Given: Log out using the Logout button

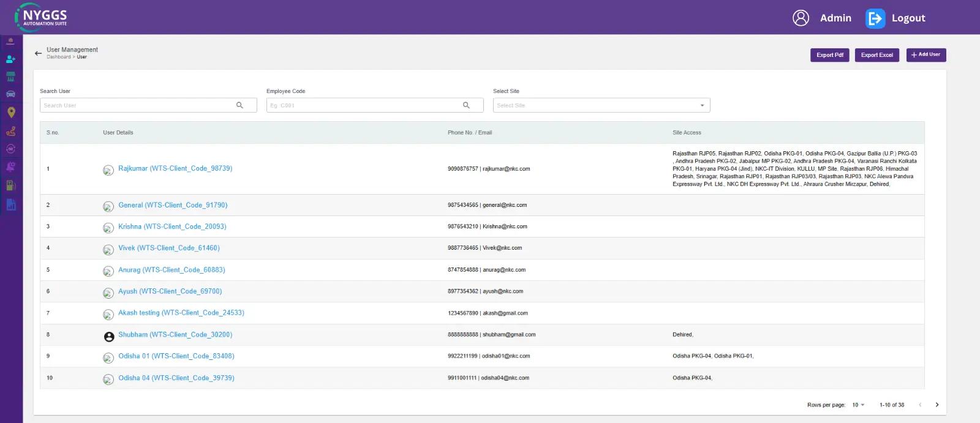Looking at the screenshot, I should coord(895,18).
